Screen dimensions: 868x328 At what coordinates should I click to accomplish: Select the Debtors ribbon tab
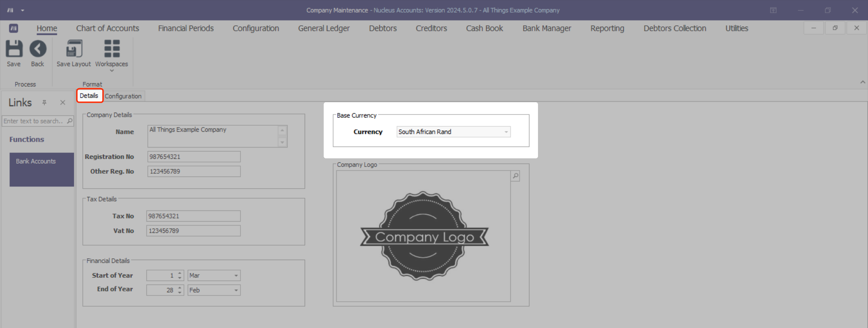click(x=383, y=28)
